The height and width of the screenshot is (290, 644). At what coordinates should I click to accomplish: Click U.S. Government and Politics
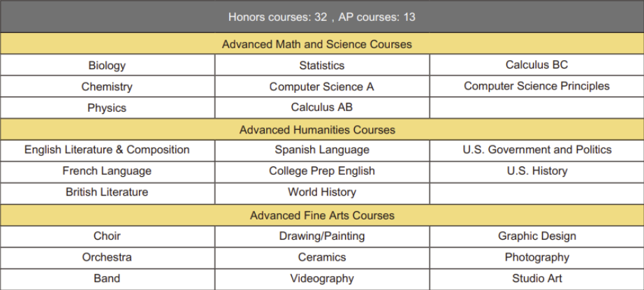pos(536,150)
